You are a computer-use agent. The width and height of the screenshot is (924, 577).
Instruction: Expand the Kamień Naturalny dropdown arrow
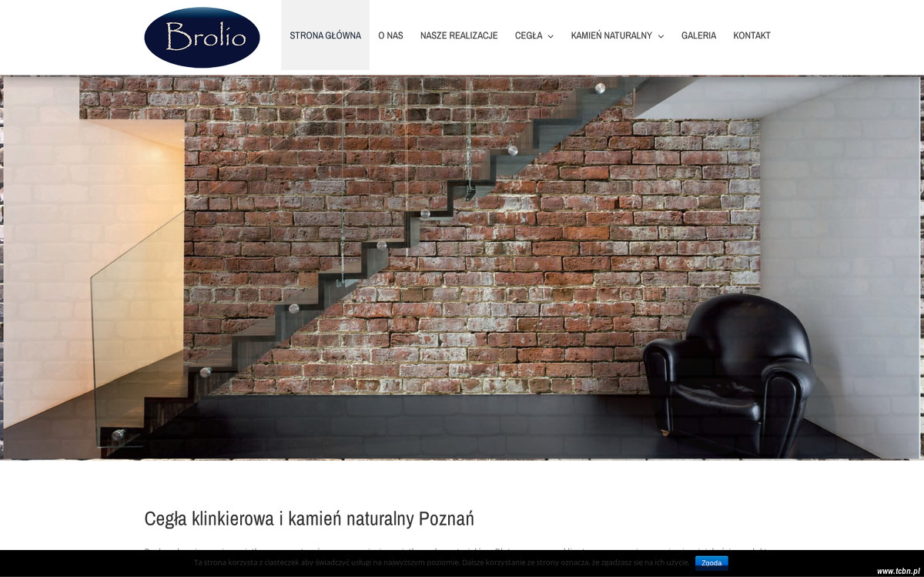click(x=661, y=36)
